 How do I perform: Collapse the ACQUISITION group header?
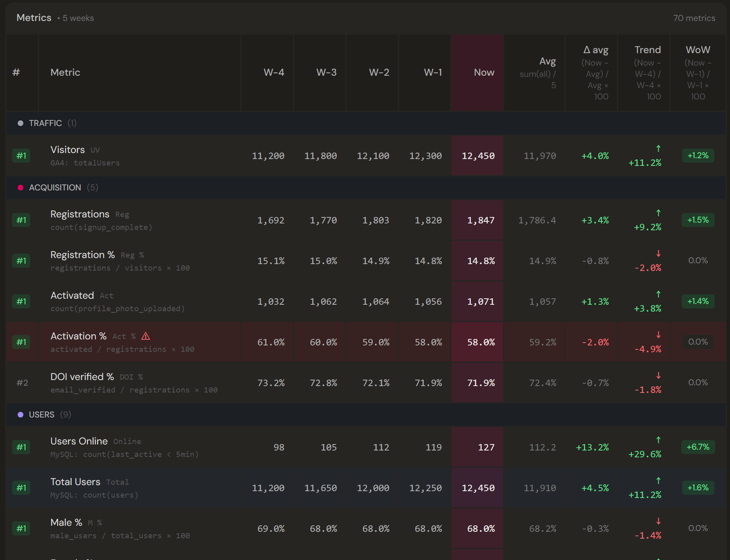[x=365, y=188]
